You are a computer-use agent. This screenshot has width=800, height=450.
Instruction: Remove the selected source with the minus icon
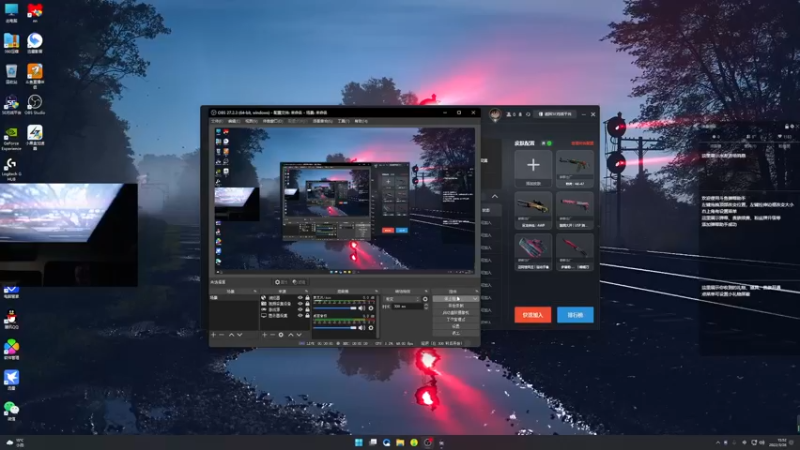click(272, 335)
